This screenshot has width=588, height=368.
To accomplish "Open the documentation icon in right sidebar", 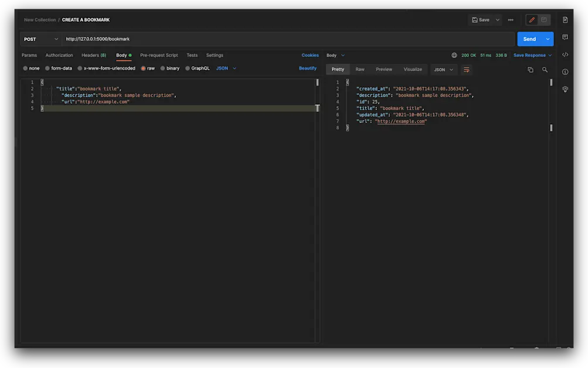I will (565, 20).
